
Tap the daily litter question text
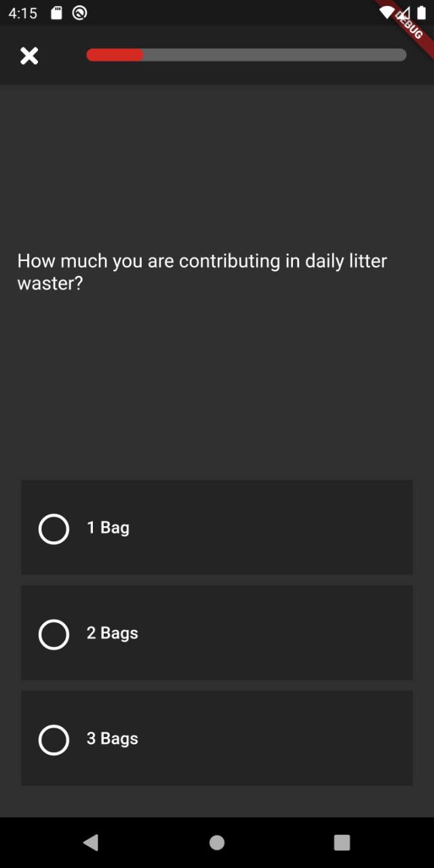coord(202,272)
